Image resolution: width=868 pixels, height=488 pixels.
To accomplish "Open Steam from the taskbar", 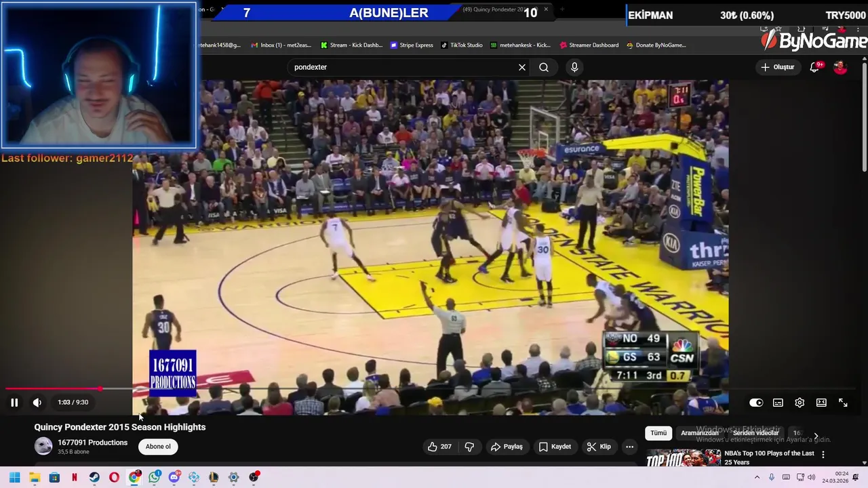I will click(x=94, y=477).
